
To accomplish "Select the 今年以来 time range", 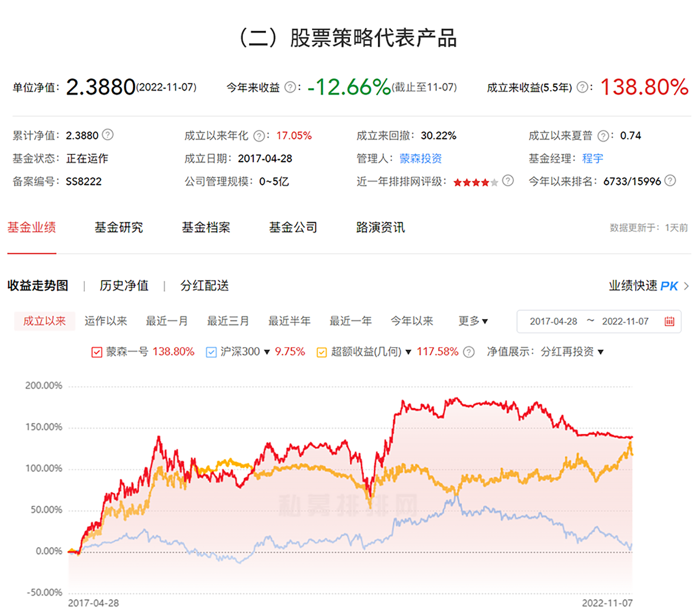I will click(x=412, y=321).
